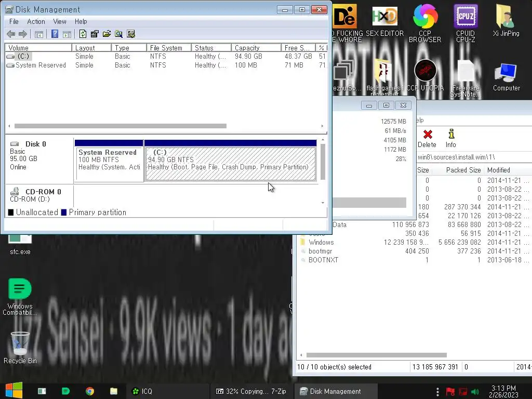
Task: Sort by the Layout column header
Action: pos(91,48)
